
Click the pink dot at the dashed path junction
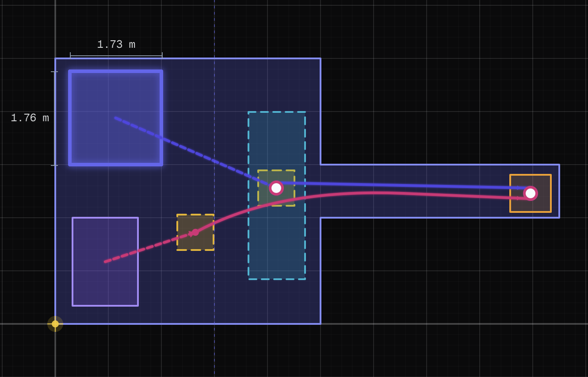pyautogui.click(x=195, y=232)
